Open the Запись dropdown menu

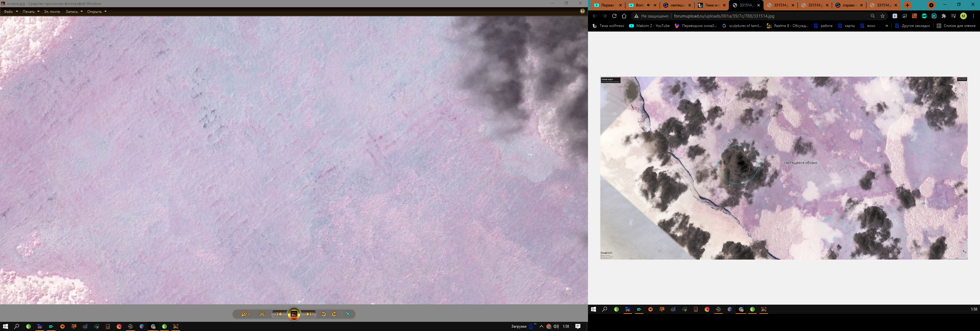click(x=72, y=11)
